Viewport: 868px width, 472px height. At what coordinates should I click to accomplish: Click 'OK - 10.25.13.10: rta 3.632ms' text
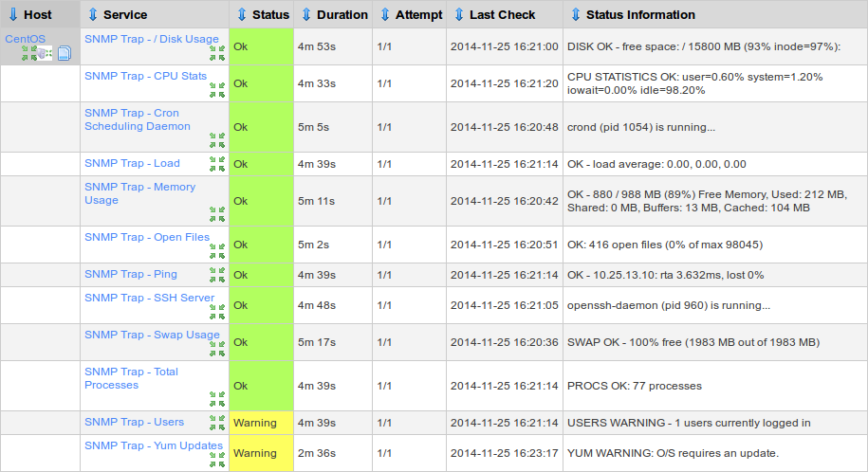tap(665, 275)
